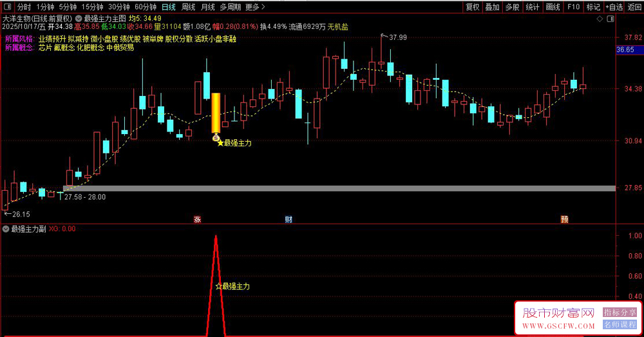Open the 名师课程 link

(620, 325)
